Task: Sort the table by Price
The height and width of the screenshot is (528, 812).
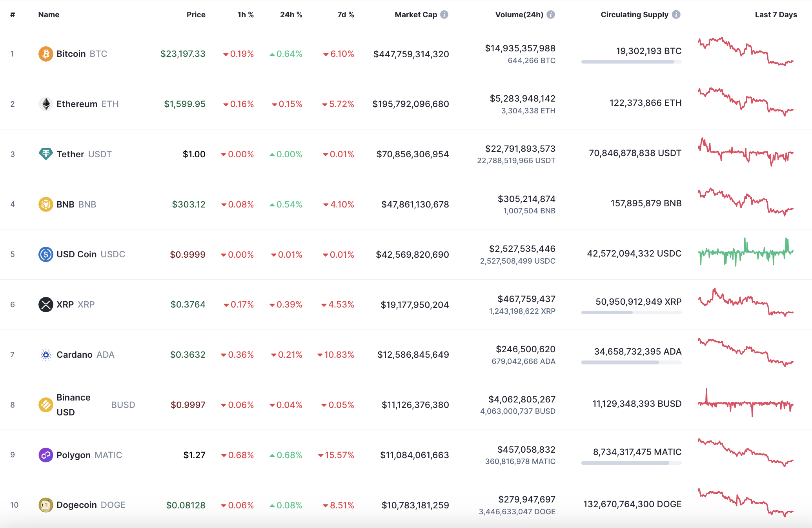Action: (196, 15)
